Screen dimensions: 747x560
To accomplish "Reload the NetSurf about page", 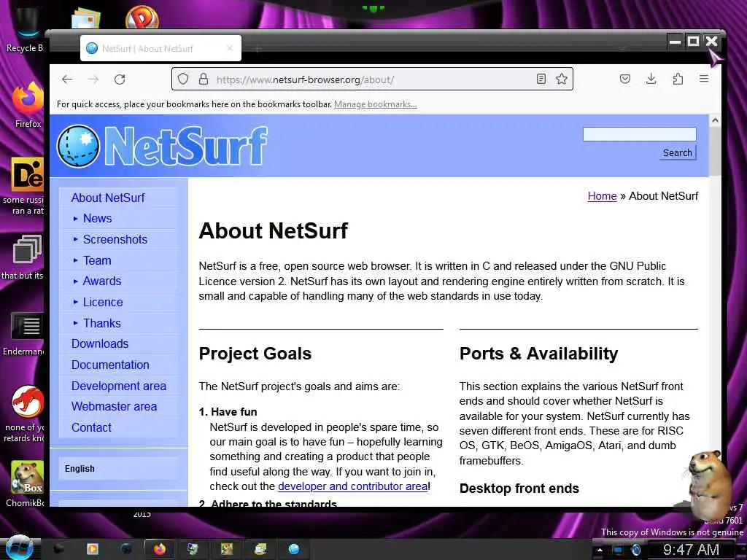I will 120,79.
